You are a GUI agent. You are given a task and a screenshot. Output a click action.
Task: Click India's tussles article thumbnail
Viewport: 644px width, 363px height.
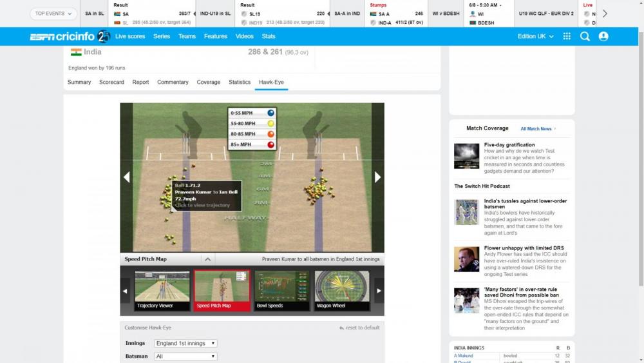[466, 212]
